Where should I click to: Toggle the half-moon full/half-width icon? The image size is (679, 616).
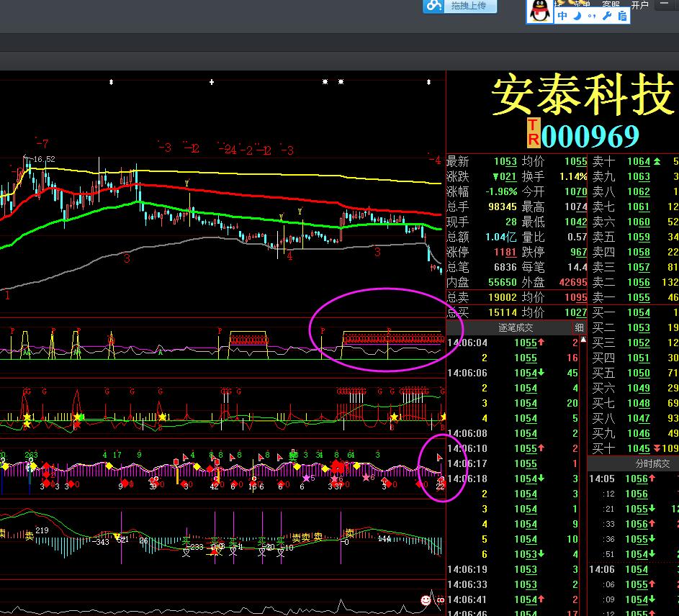pos(577,17)
